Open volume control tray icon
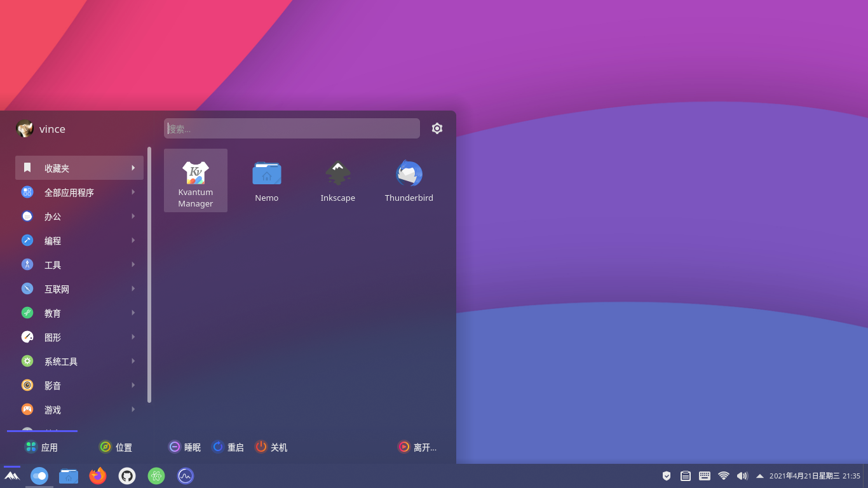This screenshot has width=868, height=488. point(742,476)
